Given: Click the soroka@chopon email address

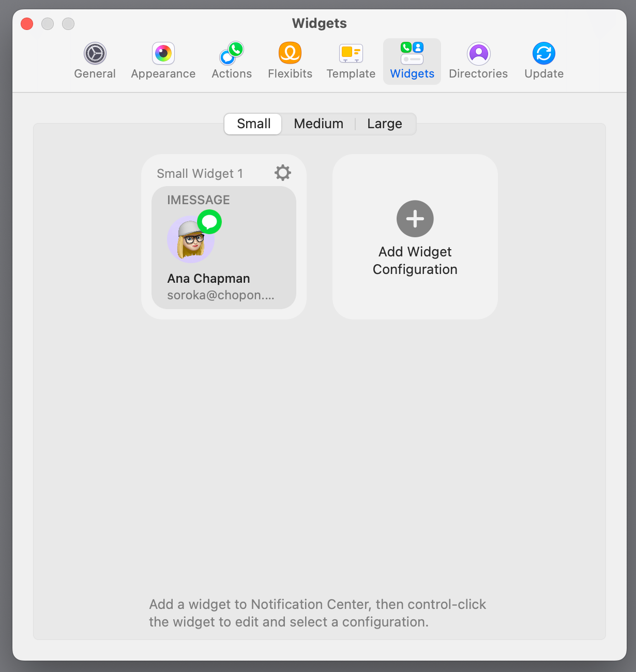Looking at the screenshot, I should [x=221, y=295].
